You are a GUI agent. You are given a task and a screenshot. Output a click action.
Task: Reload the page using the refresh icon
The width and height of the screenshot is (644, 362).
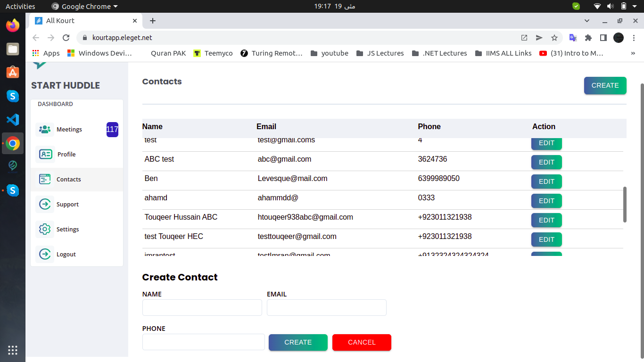tap(66, 38)
